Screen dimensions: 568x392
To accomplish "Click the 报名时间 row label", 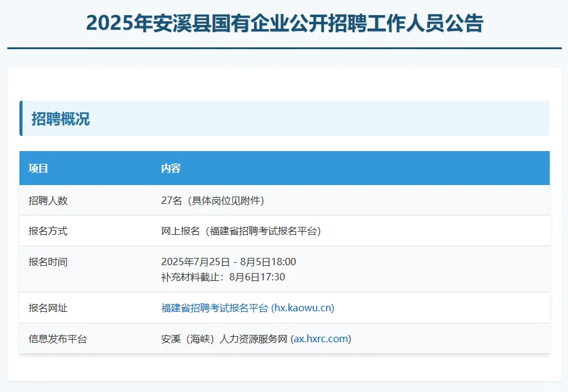I will 48,262.
